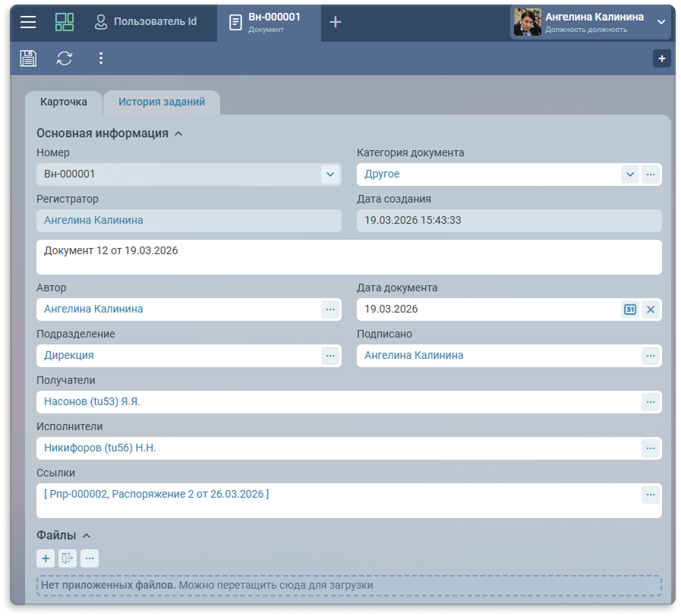Click the document description text field
This screenshot has width=681, height=616.
pos(348,257)
